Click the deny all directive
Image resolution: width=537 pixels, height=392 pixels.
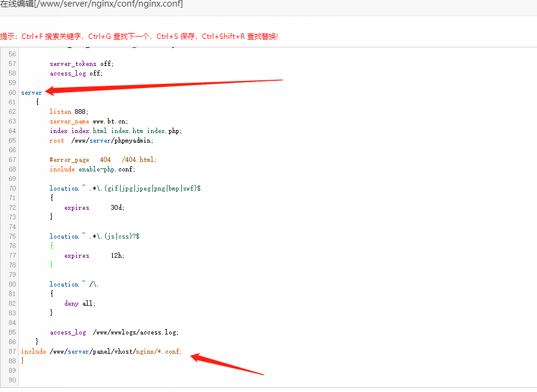79,303
